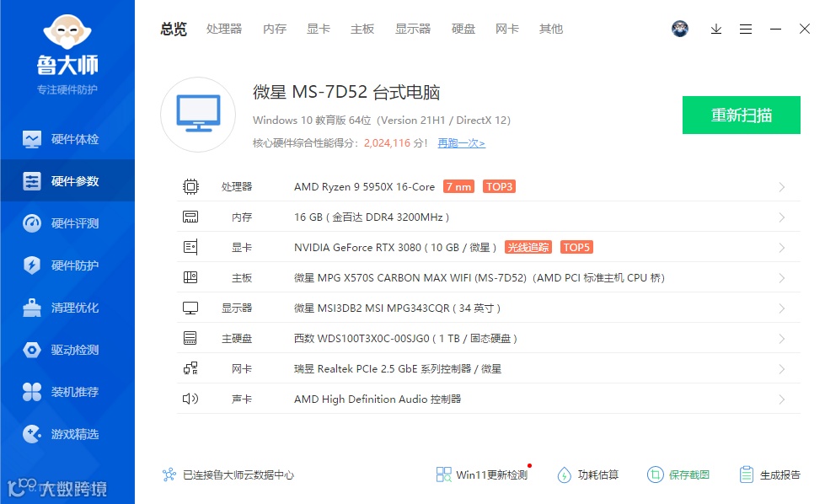Expand the 显卡 row chevron
This screenshot has width=825, height=504.
(x=782, y=248)
